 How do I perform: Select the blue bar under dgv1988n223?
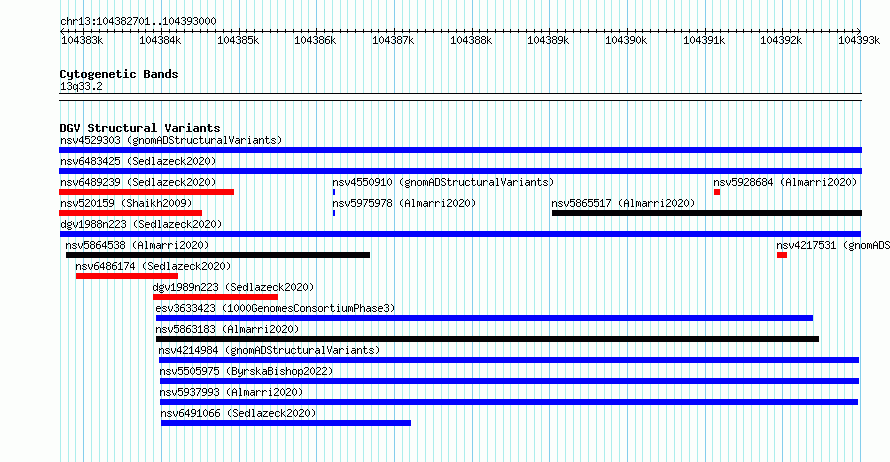[x=460, y=234]
